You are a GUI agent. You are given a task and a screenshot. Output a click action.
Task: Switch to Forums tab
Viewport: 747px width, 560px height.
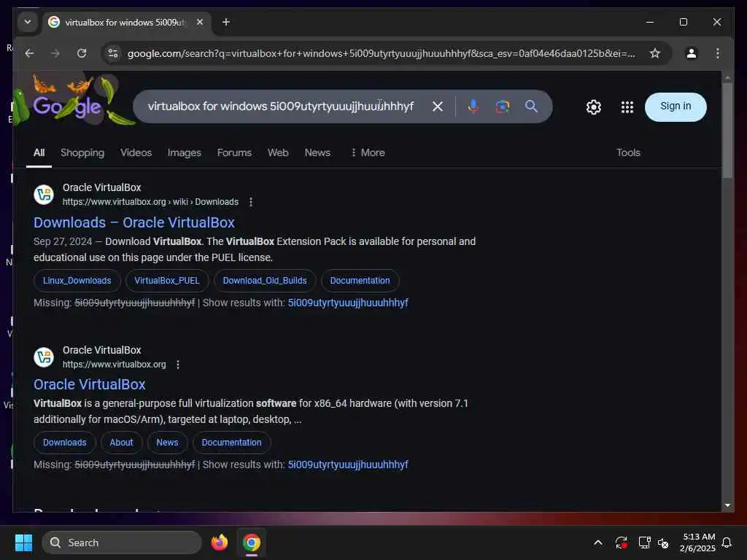click(x=234, y=153)
